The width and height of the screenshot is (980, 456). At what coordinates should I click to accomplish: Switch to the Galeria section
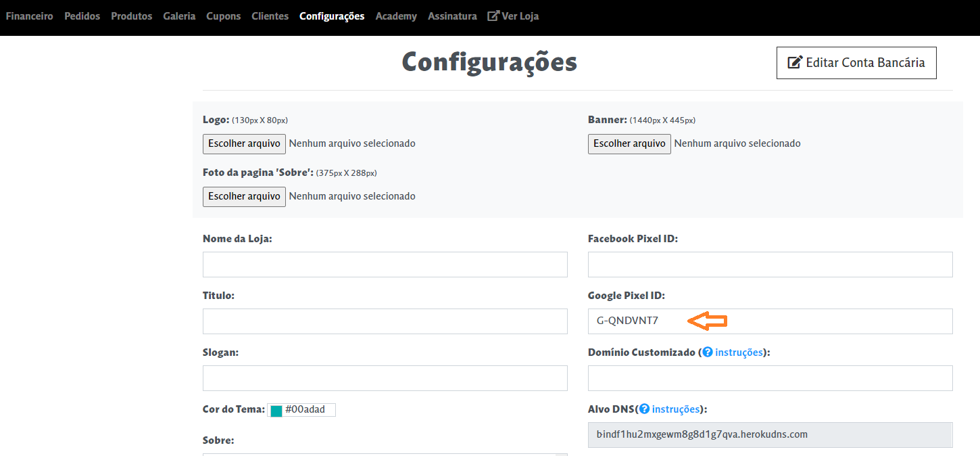[x=179, y=16]
